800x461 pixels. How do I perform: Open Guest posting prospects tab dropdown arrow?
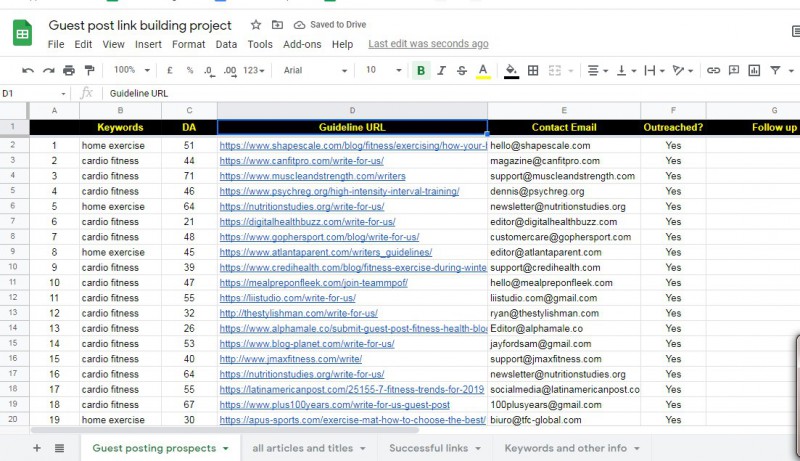[226, 449]
